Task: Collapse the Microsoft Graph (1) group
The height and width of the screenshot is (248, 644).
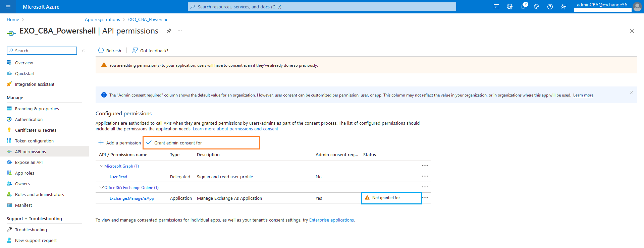Action: pyautogui.click(x=101, y=166)
